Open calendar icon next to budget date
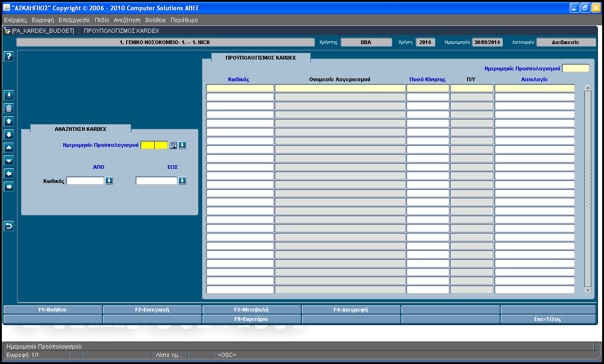The height and width of the screenshot is (364, 604). point(173,145)
